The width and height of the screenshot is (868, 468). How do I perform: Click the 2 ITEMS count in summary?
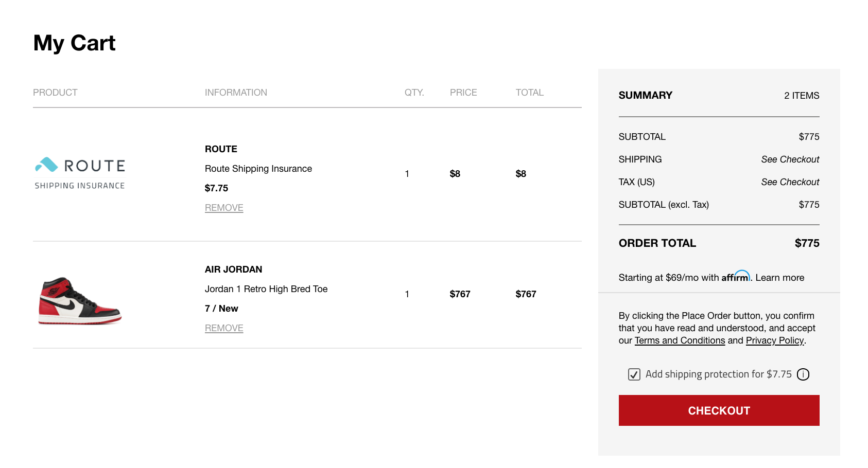pos(802,96)
